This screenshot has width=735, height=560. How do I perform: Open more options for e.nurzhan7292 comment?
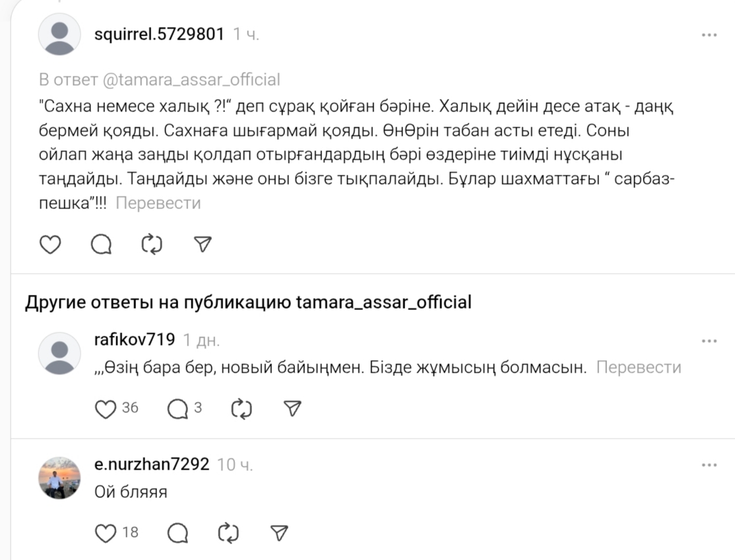709,465
